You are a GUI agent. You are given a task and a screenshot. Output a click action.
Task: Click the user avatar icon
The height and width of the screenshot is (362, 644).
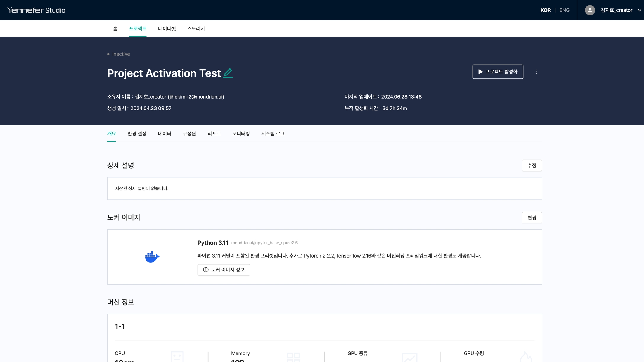point(590,10)
